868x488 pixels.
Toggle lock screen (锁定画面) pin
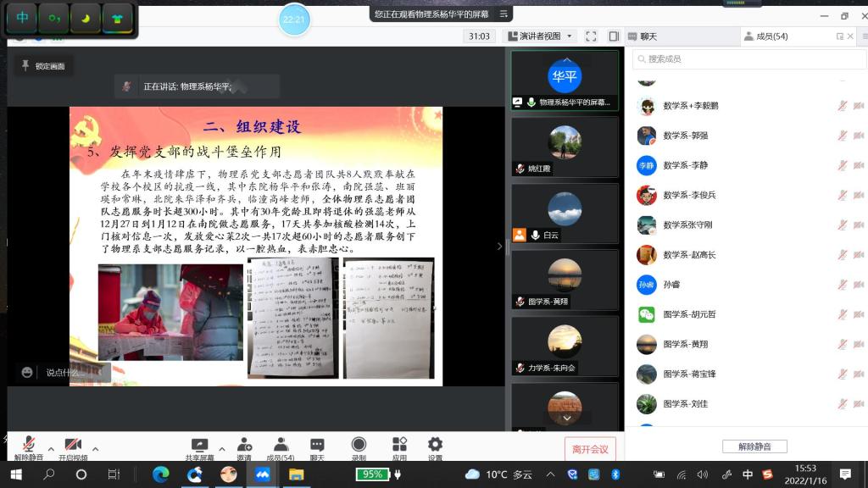pos(43,66)
